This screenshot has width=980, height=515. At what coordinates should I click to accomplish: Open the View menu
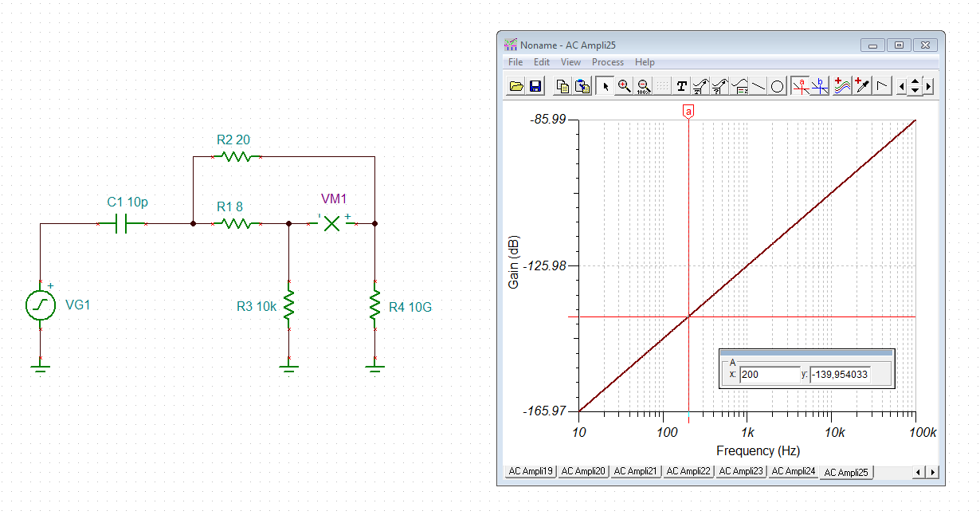(x=570, y=61)
